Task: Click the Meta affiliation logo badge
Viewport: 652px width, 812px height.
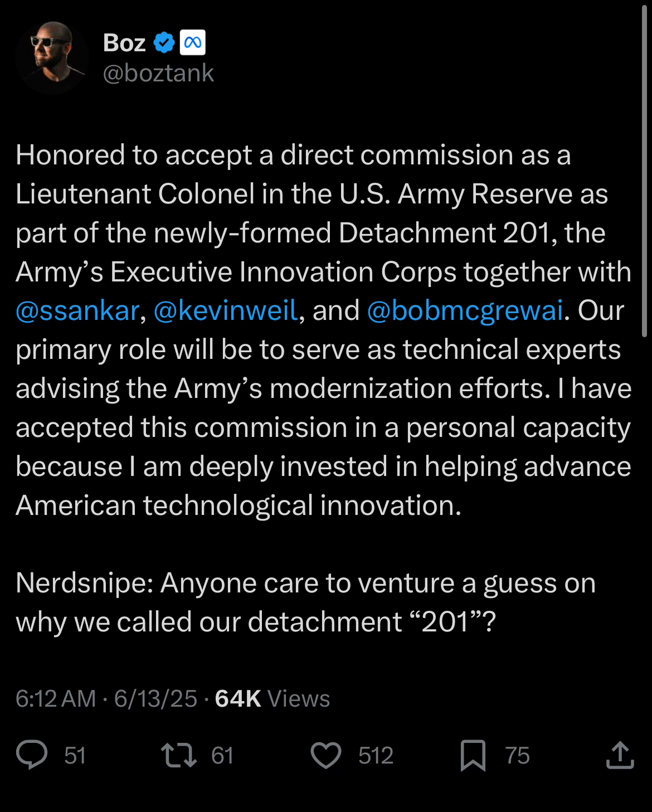Action: click(192, 43)
